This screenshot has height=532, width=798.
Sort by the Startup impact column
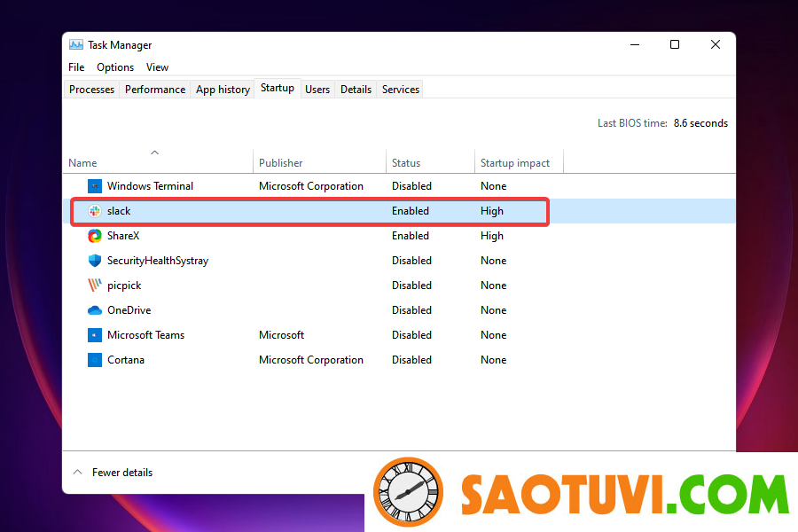(517, 162)
